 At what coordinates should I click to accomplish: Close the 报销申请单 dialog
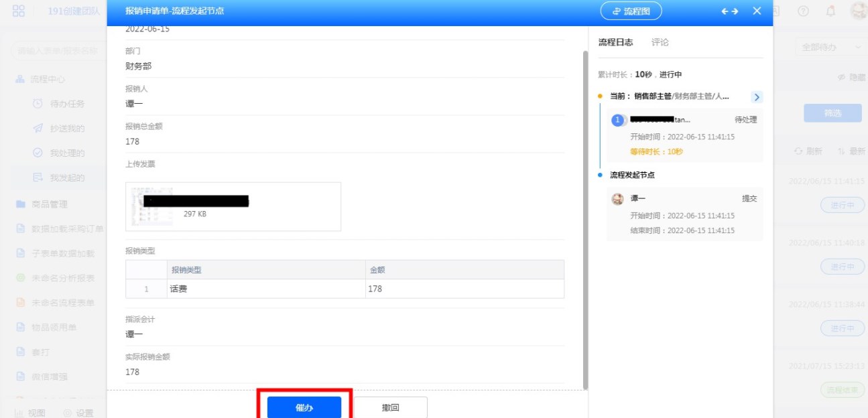point(757,11)
